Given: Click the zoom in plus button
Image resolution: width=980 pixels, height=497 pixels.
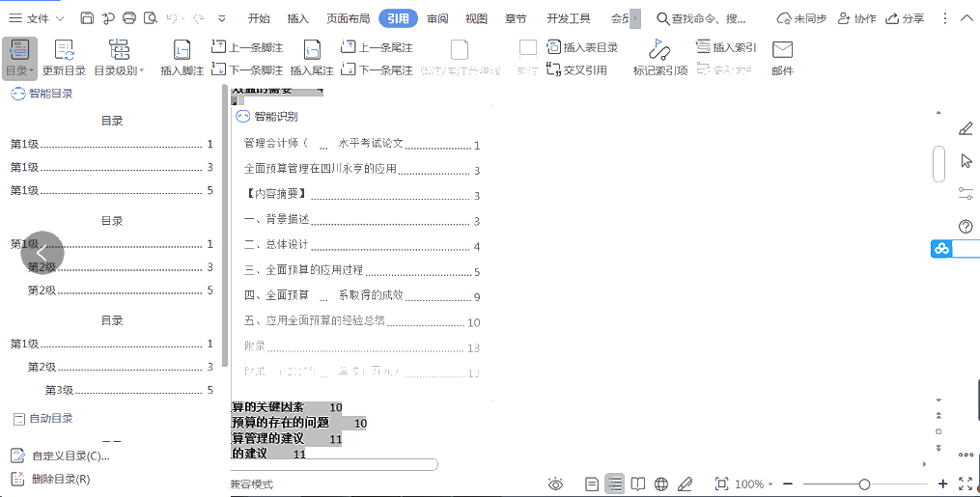Looking at the screenshot, I should [x=942, y=483].
